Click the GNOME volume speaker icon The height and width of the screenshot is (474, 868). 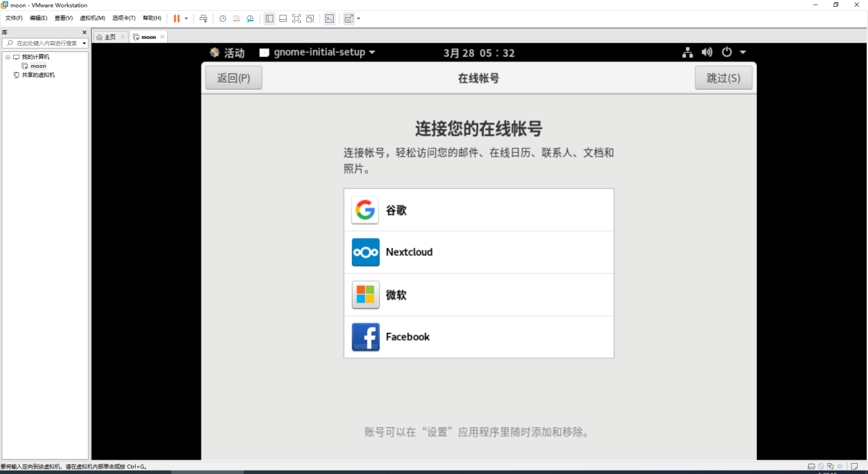(707, 53)
